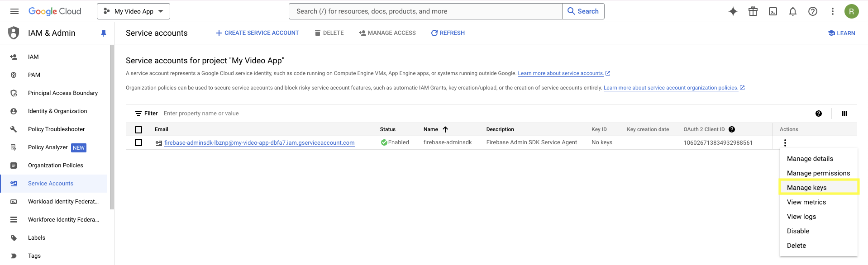Click Key creation date column header

pos(648,129)
